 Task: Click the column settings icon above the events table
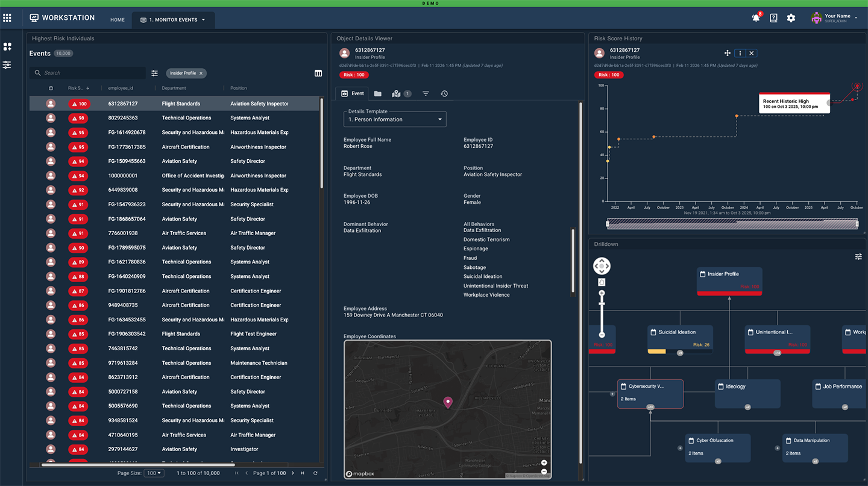(x=318, y=73)
